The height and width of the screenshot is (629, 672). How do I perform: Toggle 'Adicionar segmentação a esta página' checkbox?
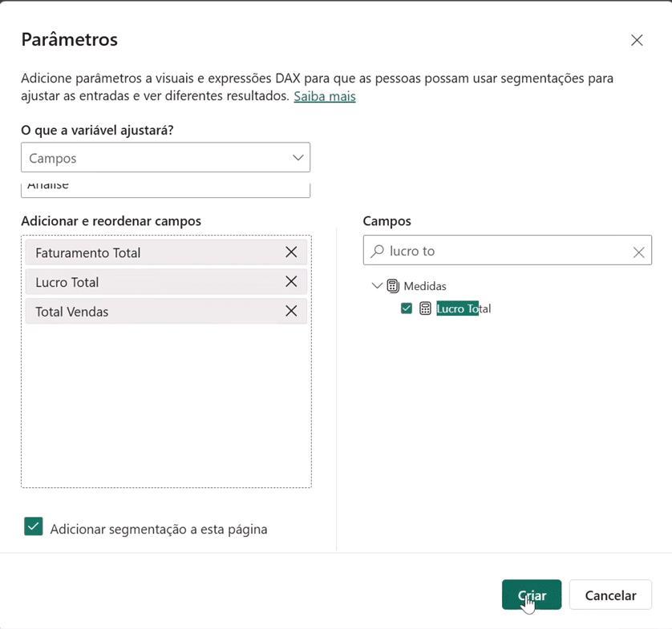pyautogui.click(x=34, y=526)
